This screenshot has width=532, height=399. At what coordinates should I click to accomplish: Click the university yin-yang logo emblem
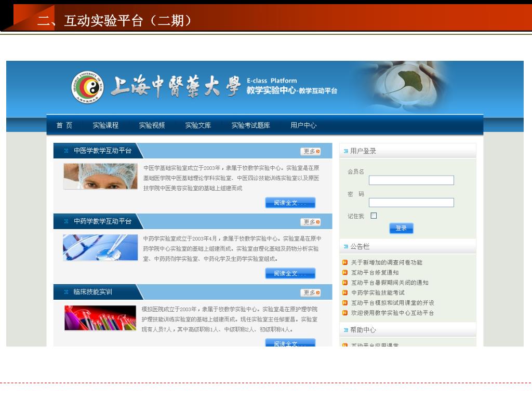[x=87, y=87]
